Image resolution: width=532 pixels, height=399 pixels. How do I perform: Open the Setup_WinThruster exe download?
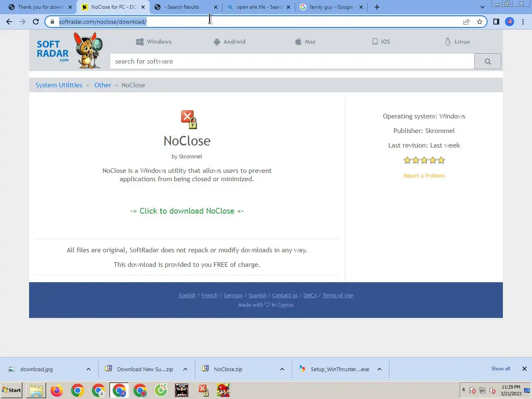(x=340, y=369)
